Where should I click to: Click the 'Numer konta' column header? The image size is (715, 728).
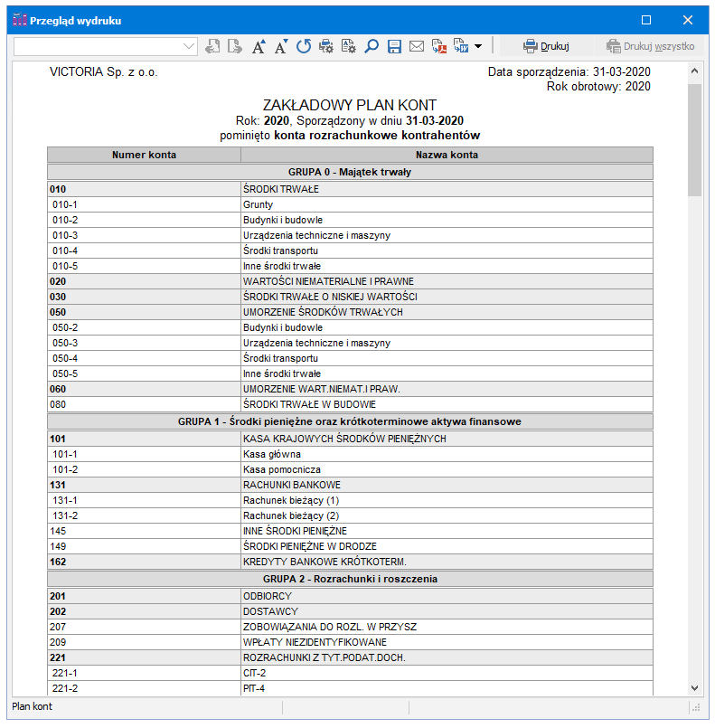pyautogui.click(x=144, y=155)
